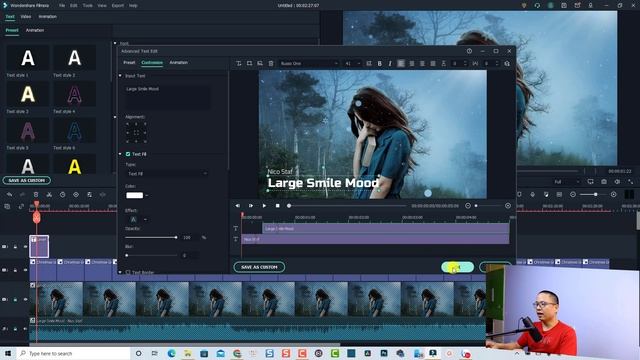Delete text element using trash icon
The width and height of the screenshot is (640, 360).
tap(271, 63)
